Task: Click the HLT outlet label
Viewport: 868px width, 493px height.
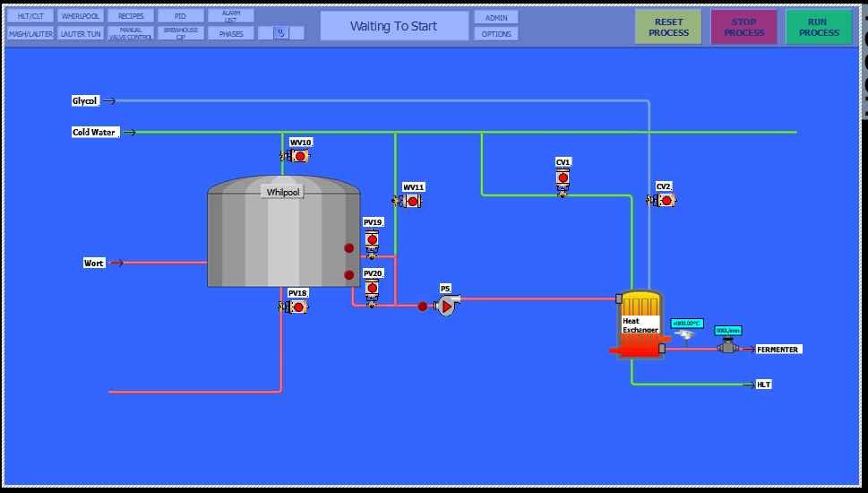Action: pos(763,385)
